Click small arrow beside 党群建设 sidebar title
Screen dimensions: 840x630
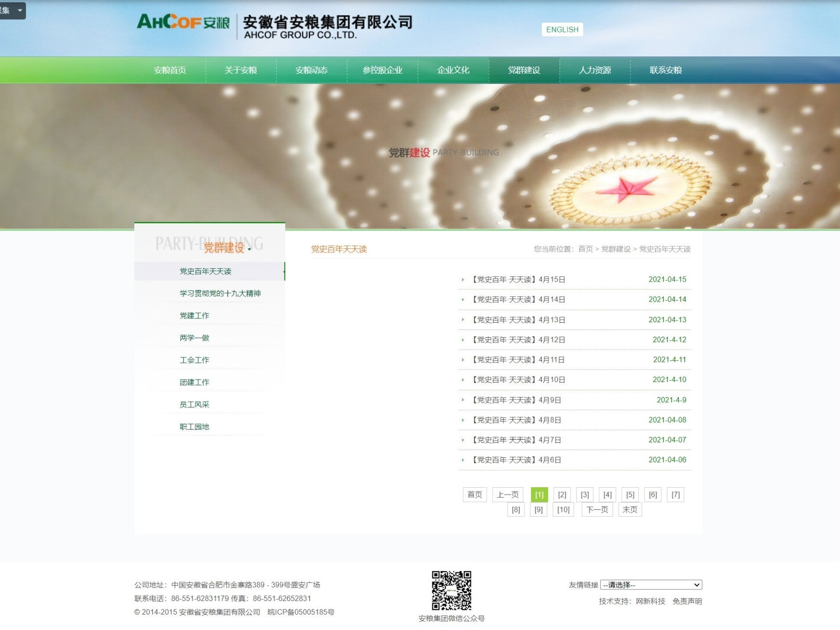click(249, 249)
